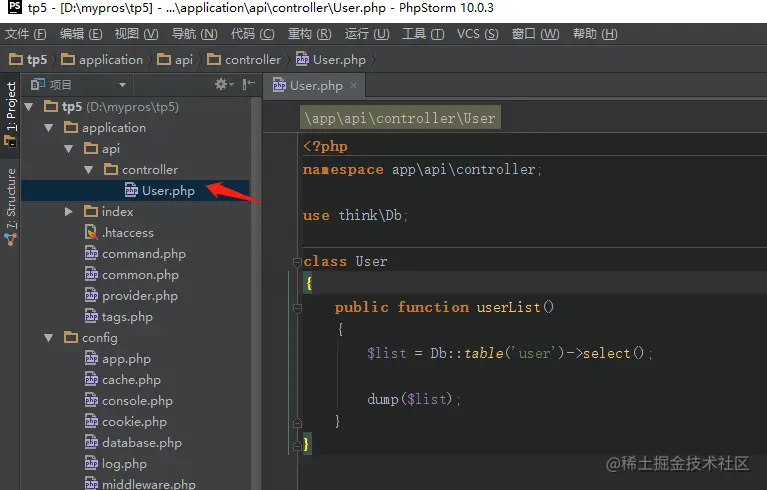Open the 工具 (T) menu
The image size is (767, 490).
423,34
